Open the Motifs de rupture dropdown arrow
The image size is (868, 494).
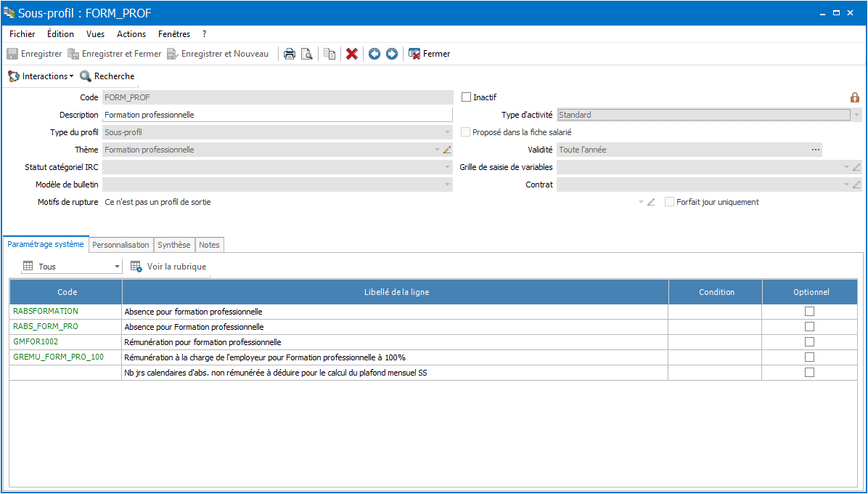[641, 202]
